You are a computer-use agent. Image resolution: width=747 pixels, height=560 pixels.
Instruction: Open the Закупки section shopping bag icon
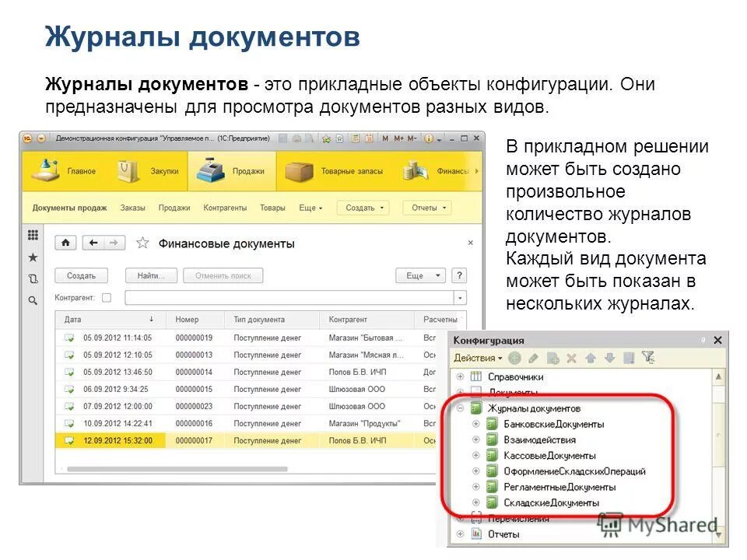[x=127, y=171]
